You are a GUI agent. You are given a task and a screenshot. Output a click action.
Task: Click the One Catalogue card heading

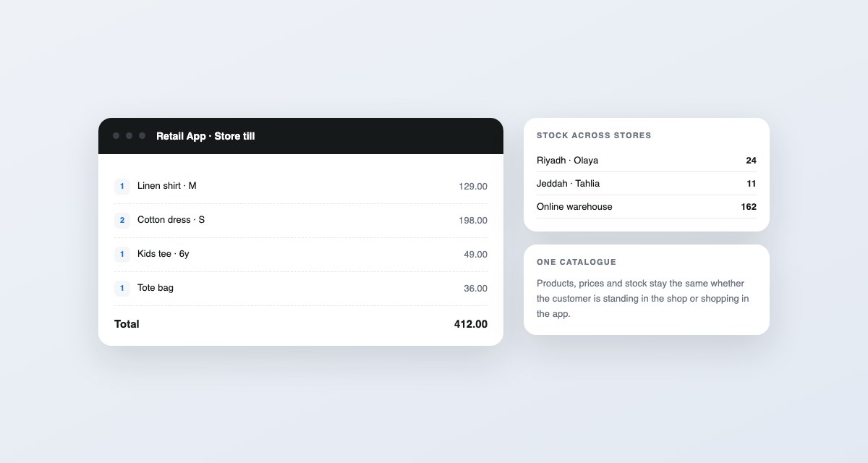click(576, 262)
